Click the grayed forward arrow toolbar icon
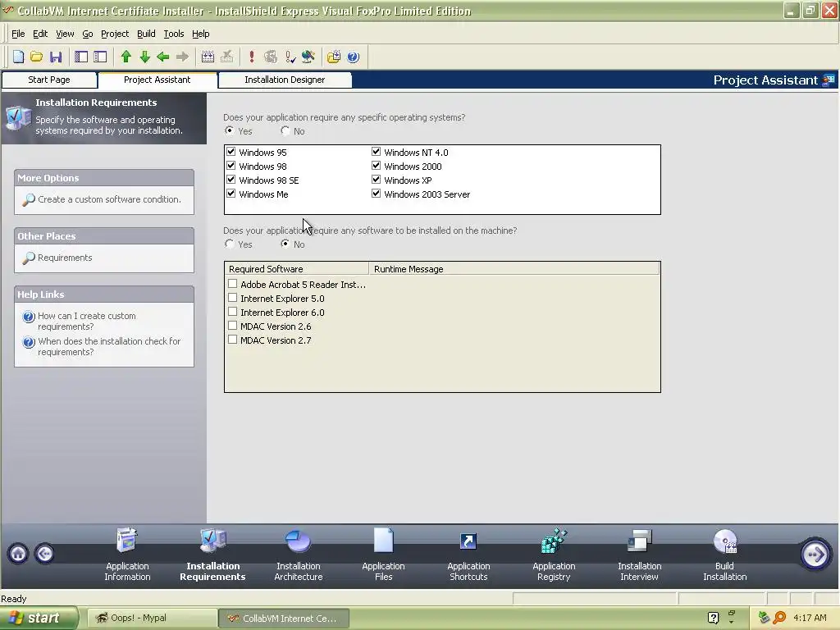The height and width of the screenshot is (630, 840). point(182,57)
